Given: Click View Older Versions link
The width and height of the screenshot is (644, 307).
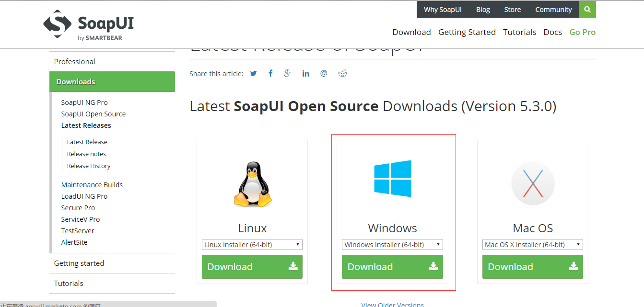Looking at the screenshot, I should tap(392, 304).
